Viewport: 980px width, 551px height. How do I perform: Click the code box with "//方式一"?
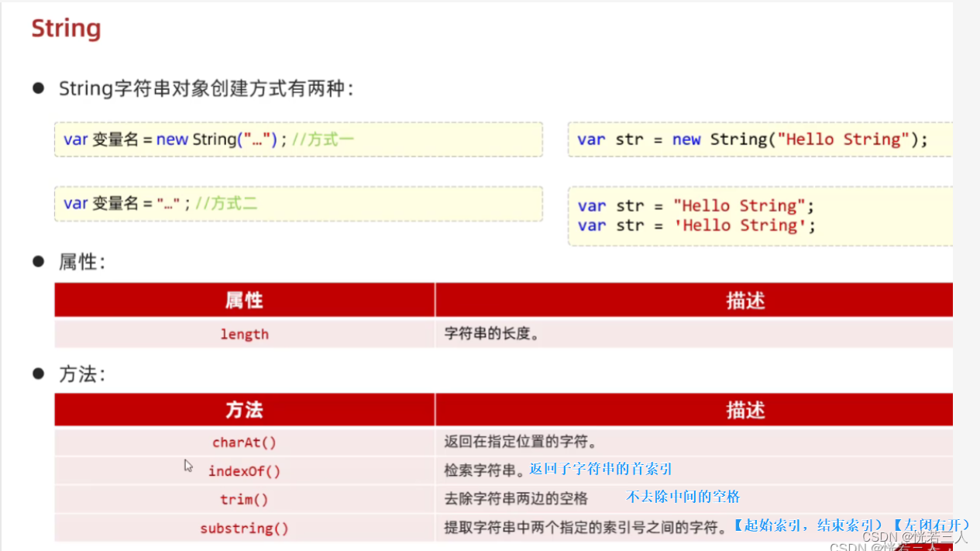(x=298, y=139)
